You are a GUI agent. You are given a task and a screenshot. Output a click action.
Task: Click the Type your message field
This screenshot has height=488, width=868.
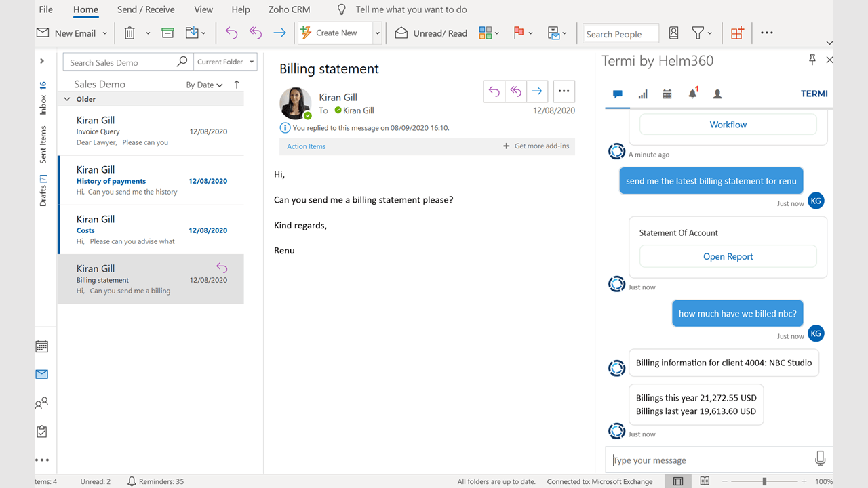[709, 460]
